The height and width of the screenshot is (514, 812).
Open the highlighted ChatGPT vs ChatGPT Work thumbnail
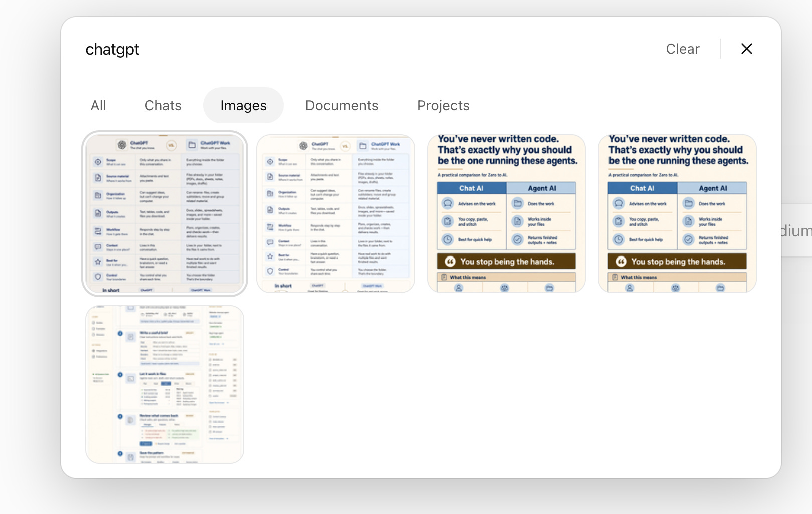pyautogui.click(x=164, y=214)
